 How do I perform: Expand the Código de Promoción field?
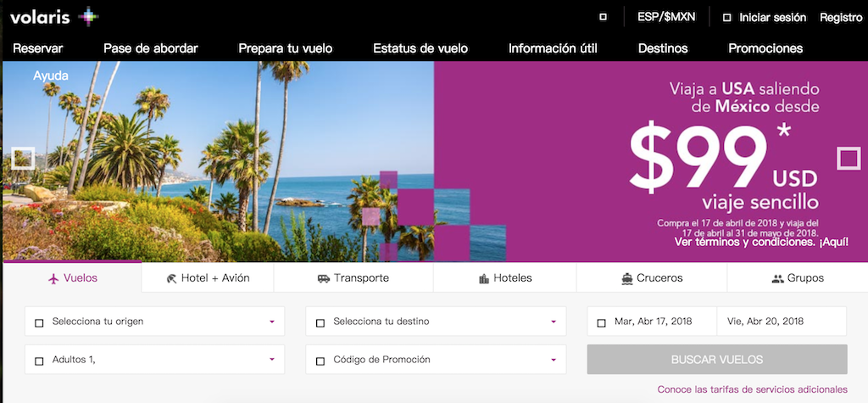tap(436, 359)
